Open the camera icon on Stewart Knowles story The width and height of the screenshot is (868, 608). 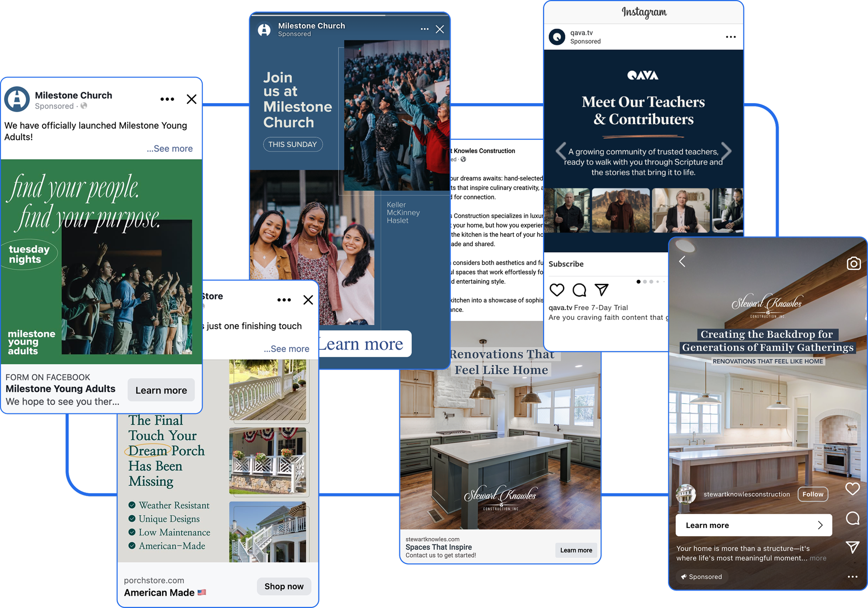click(x=853, y=263)
